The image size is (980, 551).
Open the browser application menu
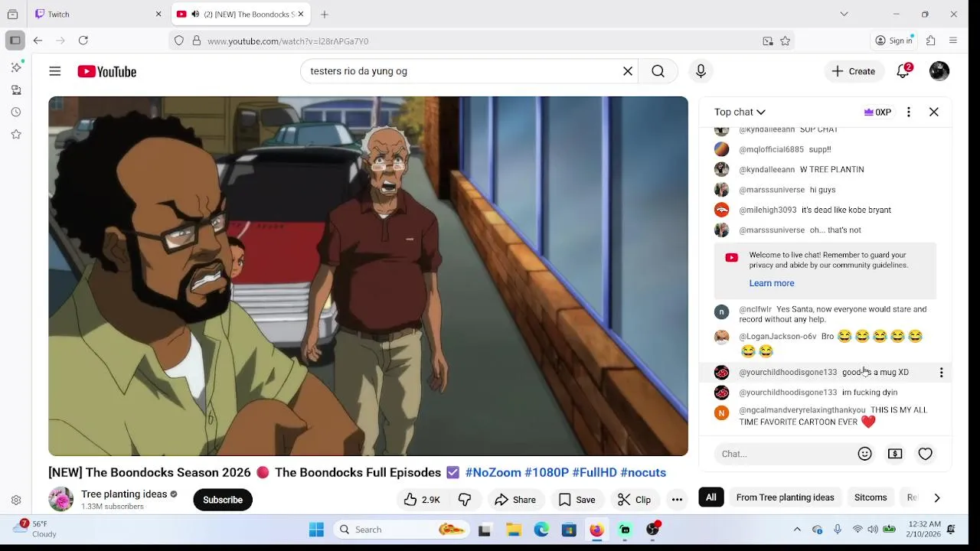tap(953, 41)
